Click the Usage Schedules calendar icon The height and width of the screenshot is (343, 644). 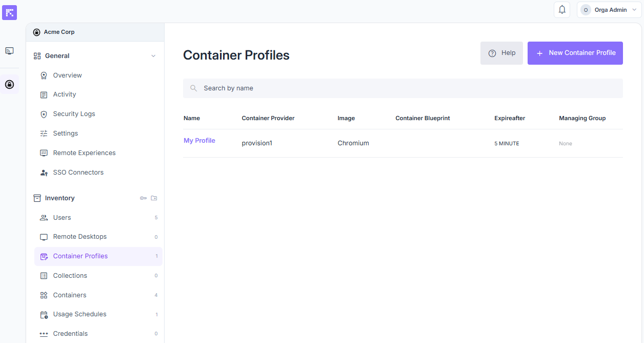click(44, 314)
